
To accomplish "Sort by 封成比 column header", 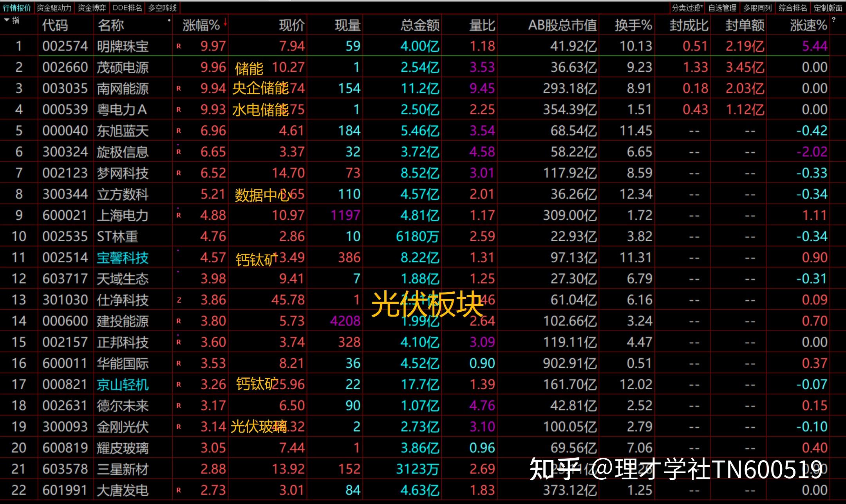I will 689,25.
